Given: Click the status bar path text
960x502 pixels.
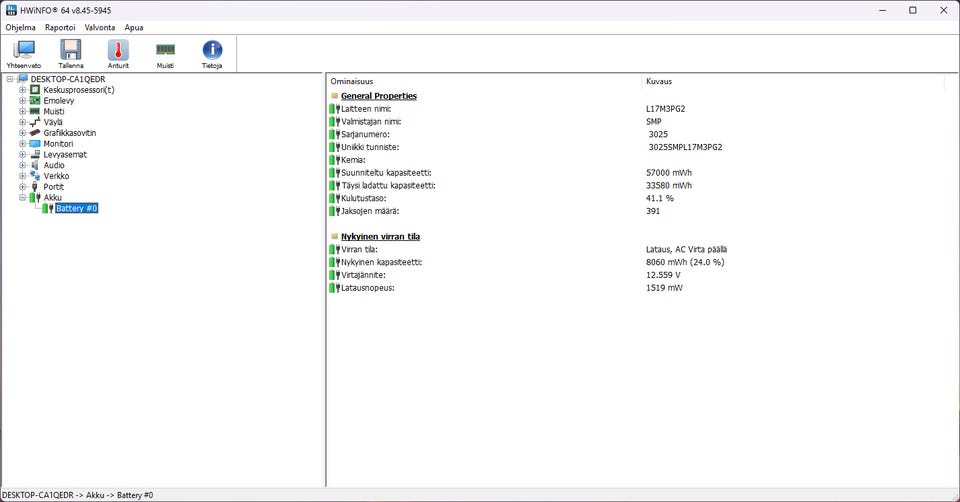Looking at the screenshot, I should pos(78,495).
